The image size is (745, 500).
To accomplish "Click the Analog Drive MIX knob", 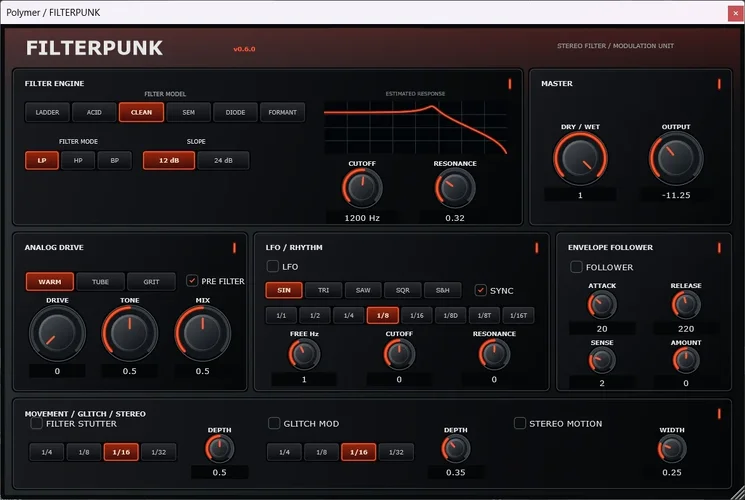I will tap(202, 333).
